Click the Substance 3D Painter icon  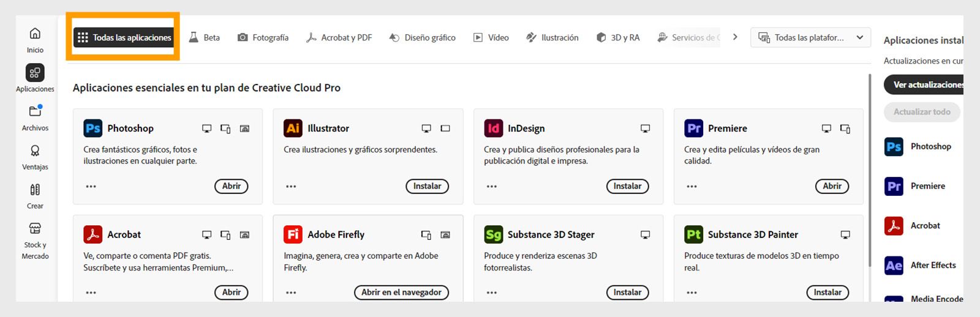coord(693,234)
